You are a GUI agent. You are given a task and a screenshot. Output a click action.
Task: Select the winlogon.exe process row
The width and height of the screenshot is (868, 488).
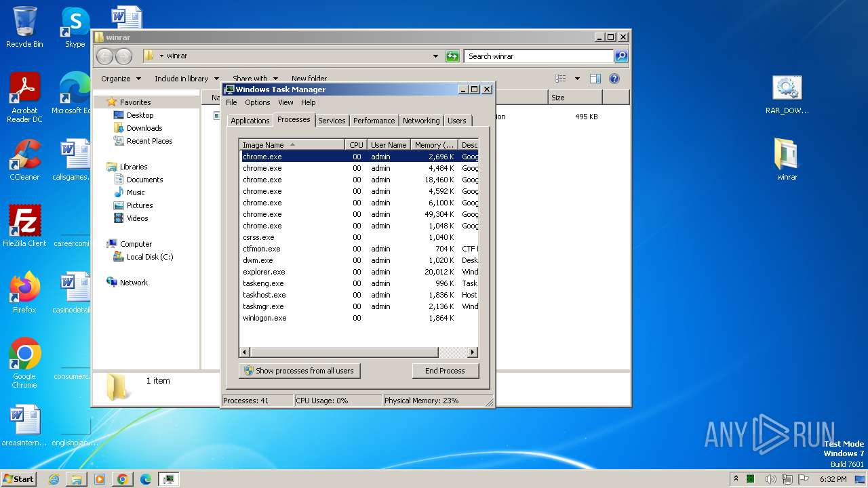click(x=359, y=318)
